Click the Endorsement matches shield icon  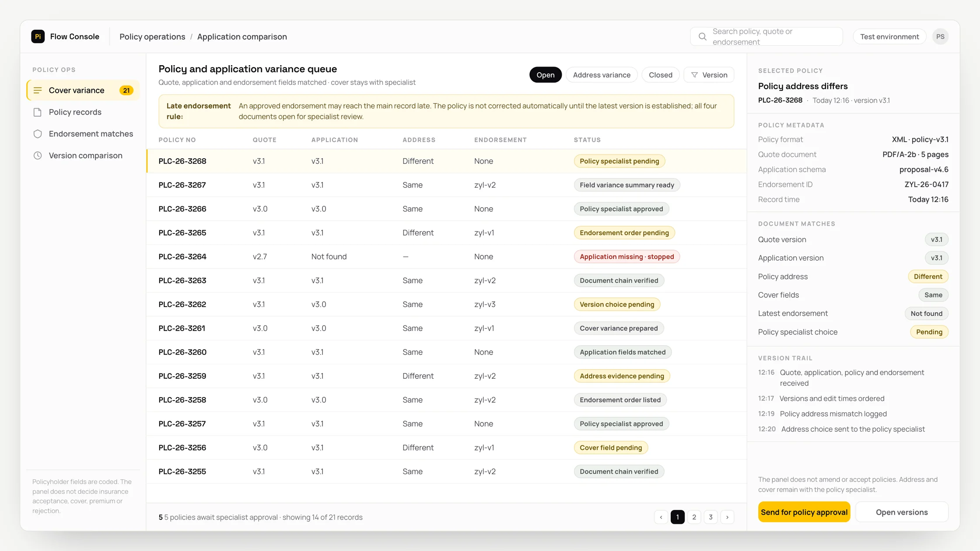coord(38,134)
